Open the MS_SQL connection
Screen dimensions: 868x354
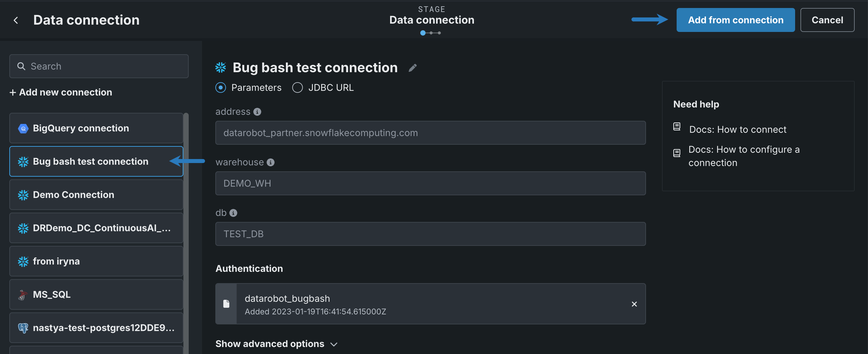(x=96, y=294)
